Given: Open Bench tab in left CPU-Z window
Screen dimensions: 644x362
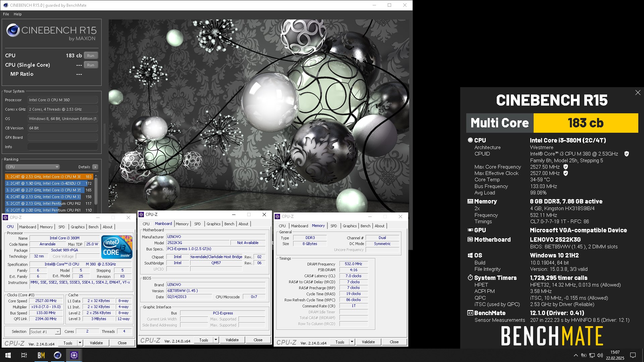Looking at the screenshot, I should pos(94,227).
